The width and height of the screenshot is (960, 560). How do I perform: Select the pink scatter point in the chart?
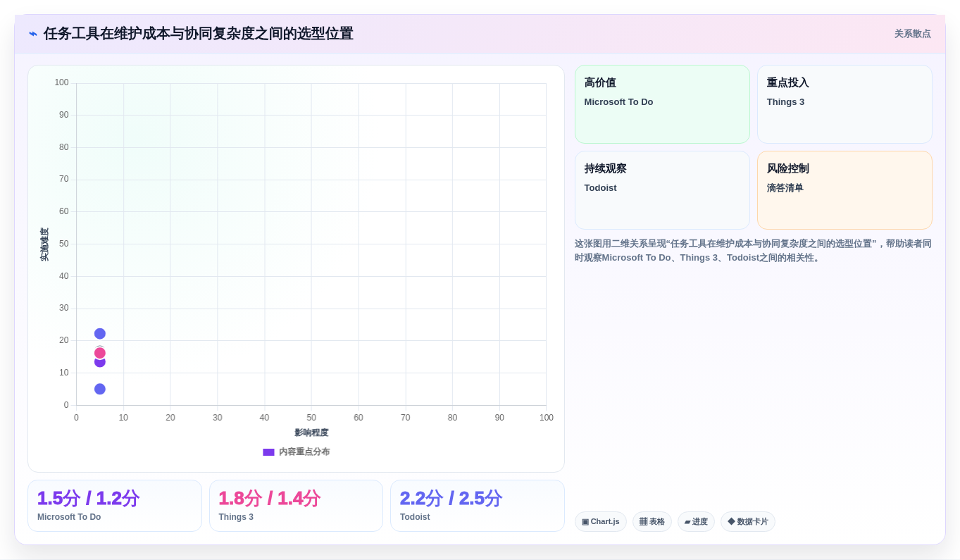pos(100,353)
